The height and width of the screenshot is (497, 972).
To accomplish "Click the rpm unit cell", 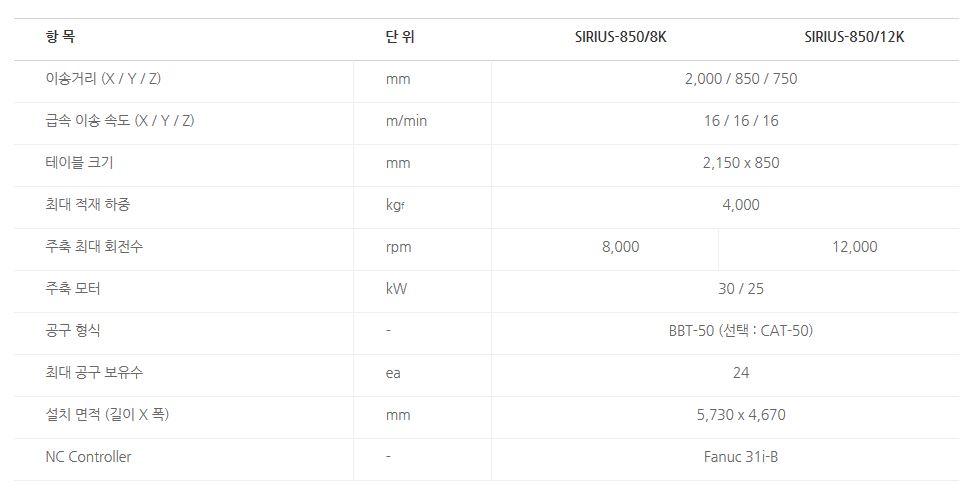I will [398, 247].
